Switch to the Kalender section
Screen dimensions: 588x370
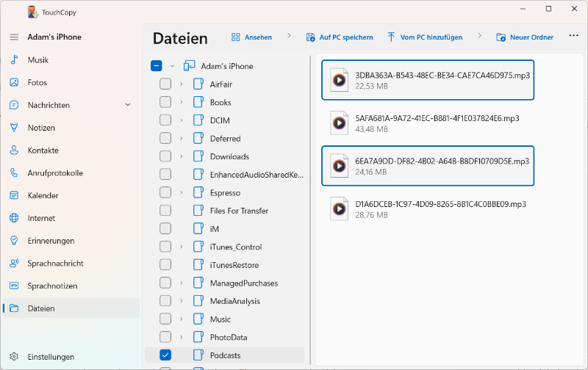[x=43, y=196]
